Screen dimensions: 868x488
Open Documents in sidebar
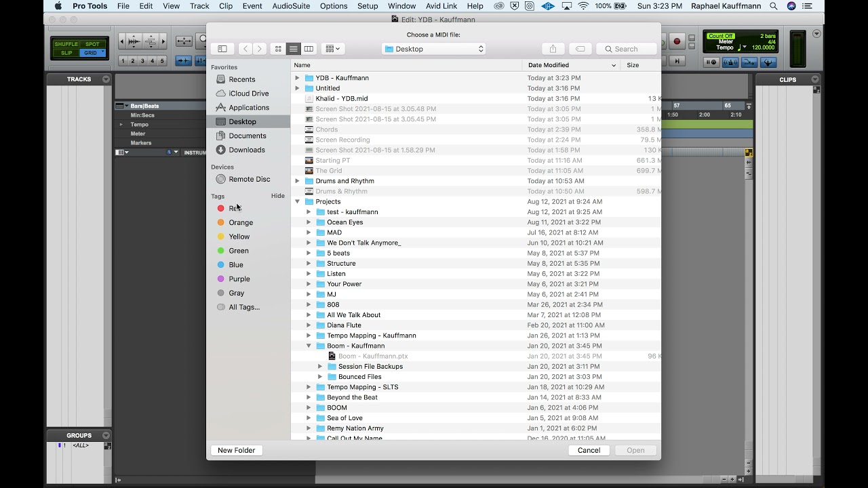click(247, 136)
